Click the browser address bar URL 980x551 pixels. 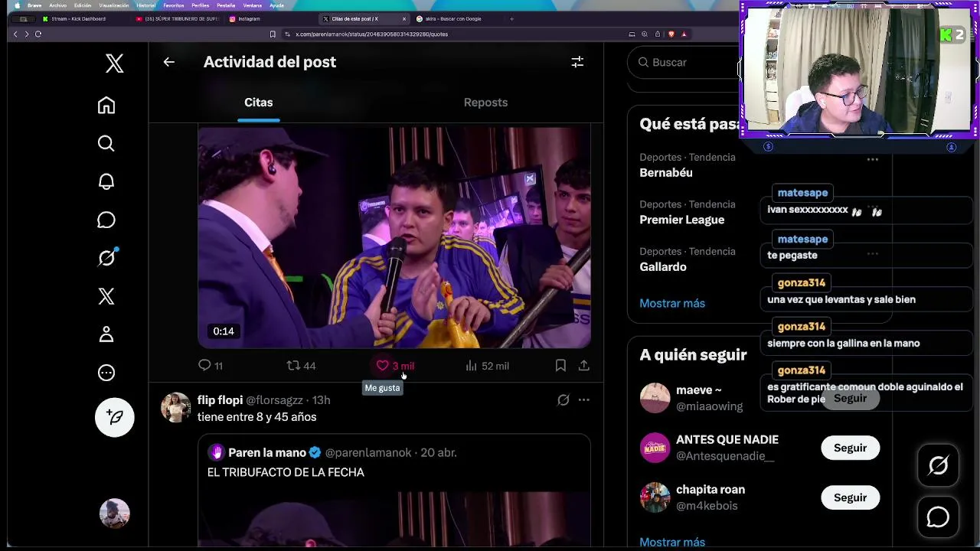click(371, 34)
